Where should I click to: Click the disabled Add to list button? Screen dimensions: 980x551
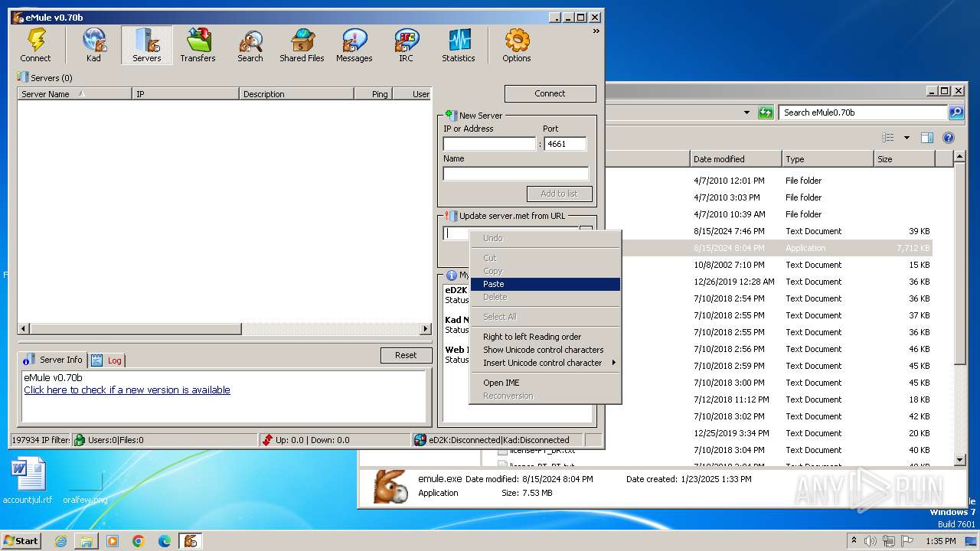pyautogui.click(x=559, y=194)
